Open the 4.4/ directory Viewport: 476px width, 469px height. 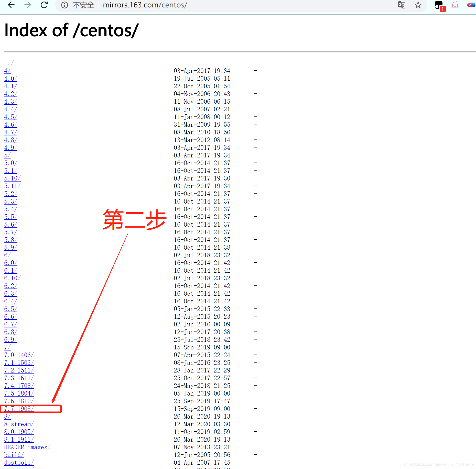pyautogui.click(x=11, y=109)
